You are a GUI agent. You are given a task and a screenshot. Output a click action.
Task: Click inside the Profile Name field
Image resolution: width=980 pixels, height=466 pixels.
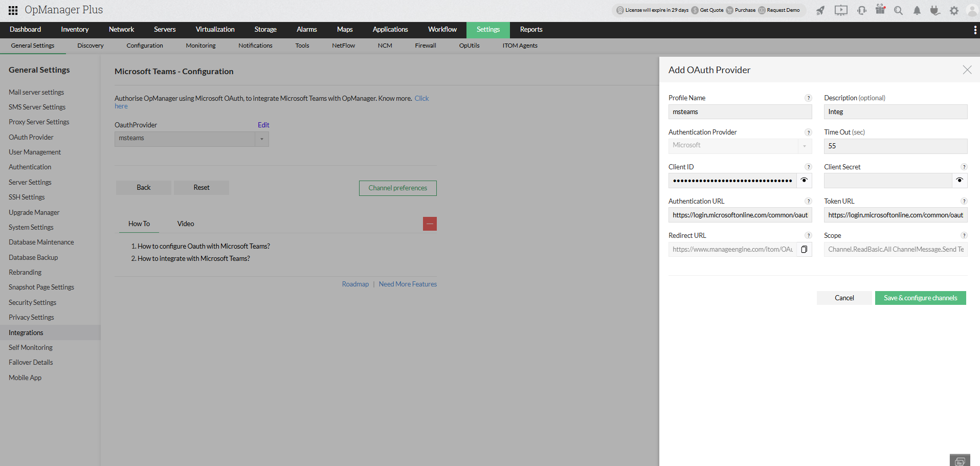pos(740,112)
